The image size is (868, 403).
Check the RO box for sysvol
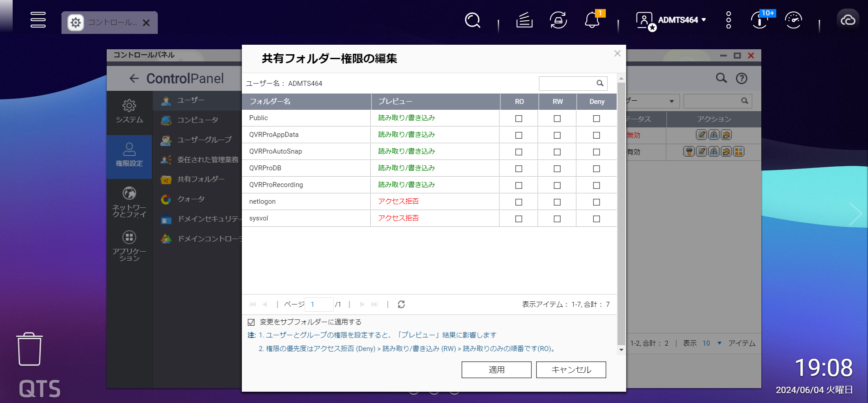coord(519,219)
